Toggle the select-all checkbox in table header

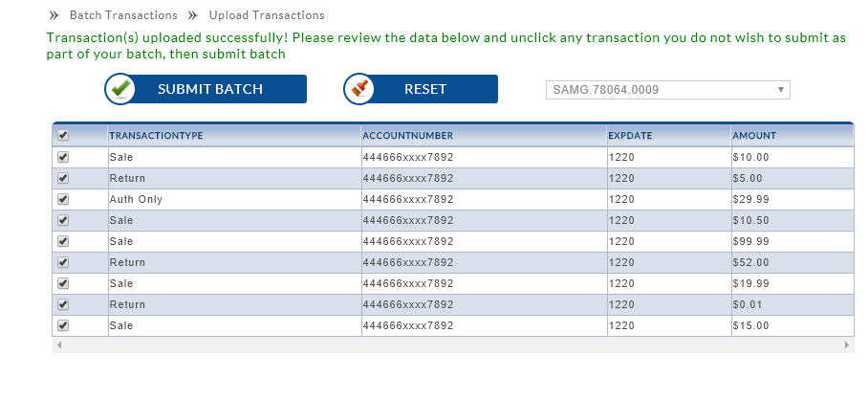click(63, 136)
